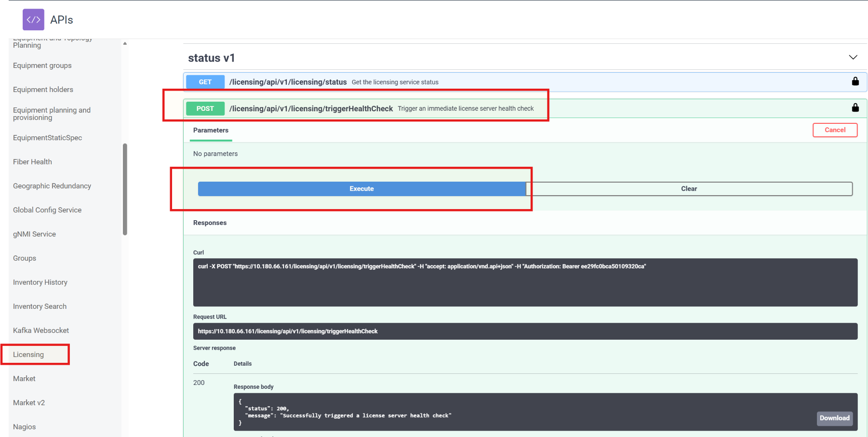Click the lock icon on GET status row
868x437 pixels.
click(x=855, y=81)
